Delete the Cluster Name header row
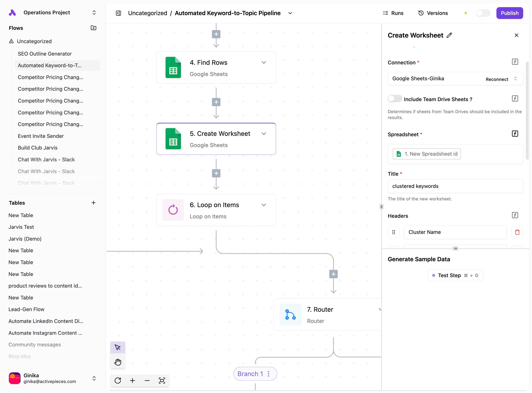 pyautogui.click(x=517, y=232)
